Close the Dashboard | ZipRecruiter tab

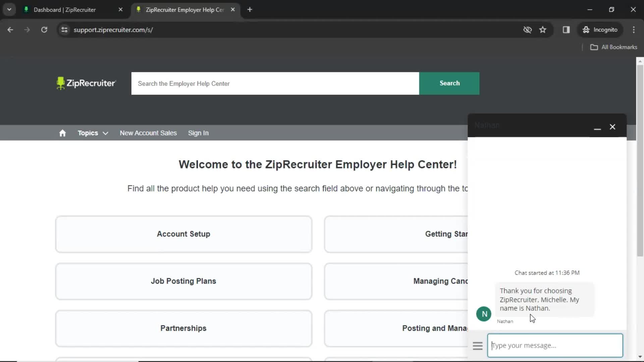pos(120,10)
